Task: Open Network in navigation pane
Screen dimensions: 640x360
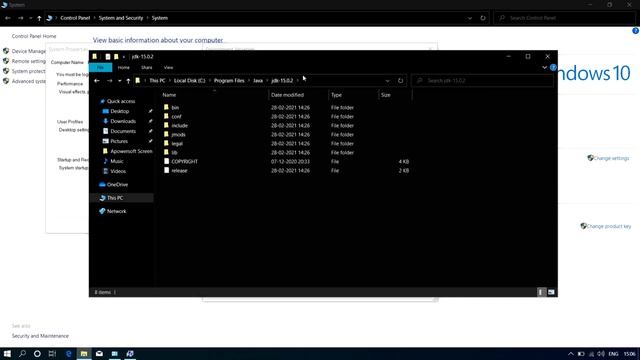Action: [x=116, y=211]
